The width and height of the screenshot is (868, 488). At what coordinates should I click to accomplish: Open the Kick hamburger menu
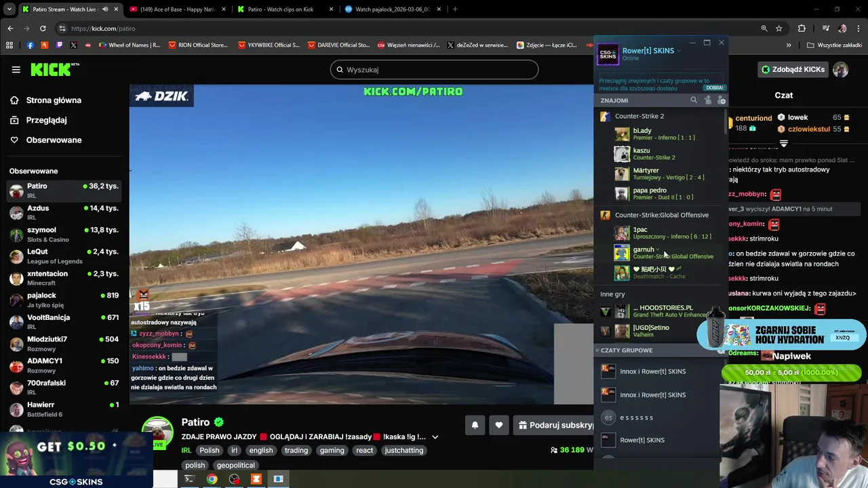(16, 69)
